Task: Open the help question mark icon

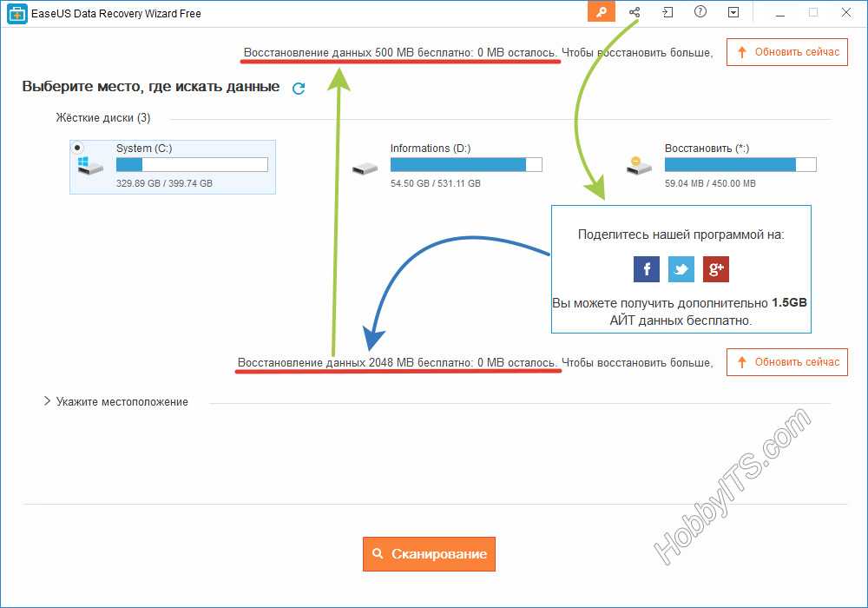Action: 700,12
